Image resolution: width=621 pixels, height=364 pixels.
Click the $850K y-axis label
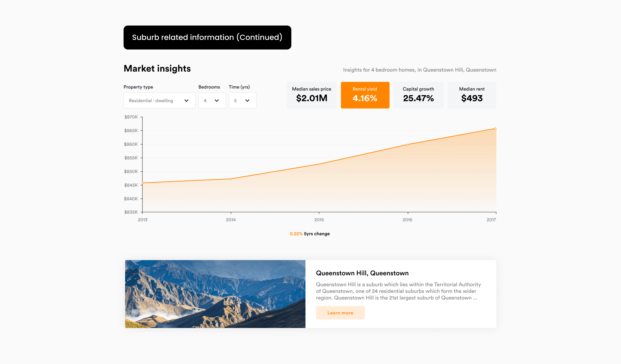[x=131, y=172]
